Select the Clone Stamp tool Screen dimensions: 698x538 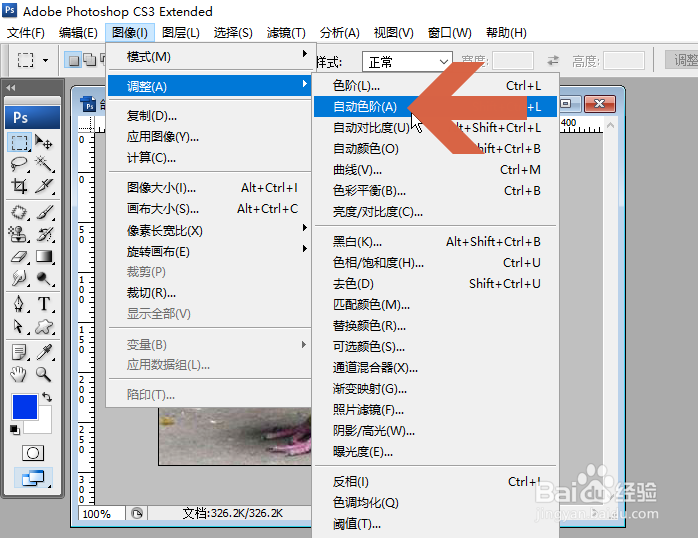pyautogui.click(x=19, y=234)
